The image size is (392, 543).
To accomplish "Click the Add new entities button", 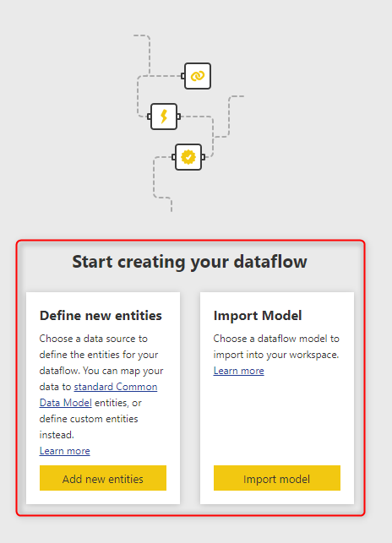I will [x=103, y=478].
